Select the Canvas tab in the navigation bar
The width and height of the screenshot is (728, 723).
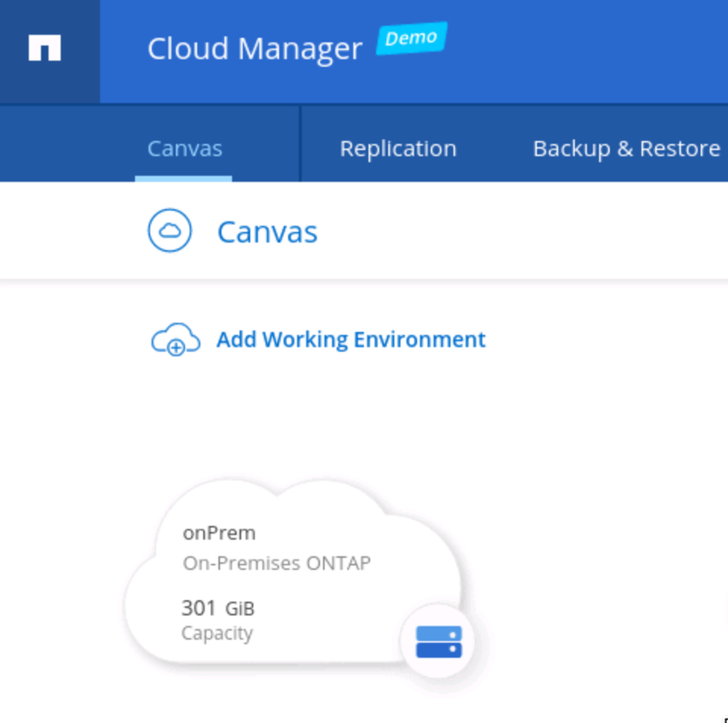pyautogui.click(x=184, y=148)
